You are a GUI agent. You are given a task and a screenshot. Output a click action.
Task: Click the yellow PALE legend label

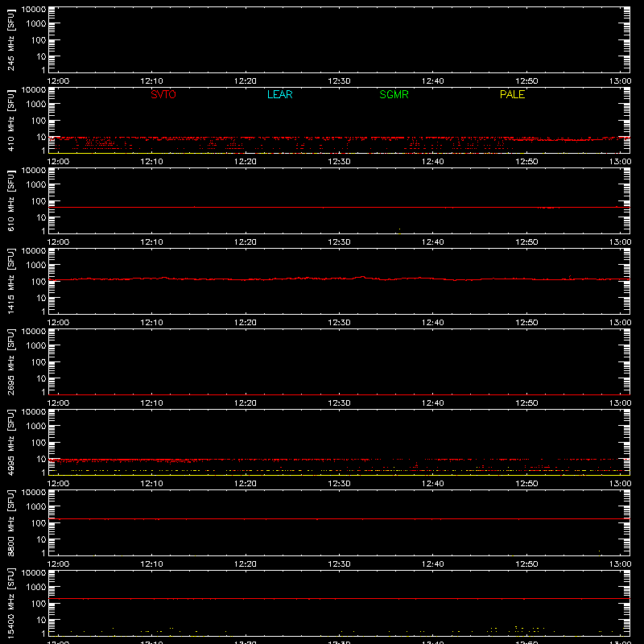tap(512, 94)
